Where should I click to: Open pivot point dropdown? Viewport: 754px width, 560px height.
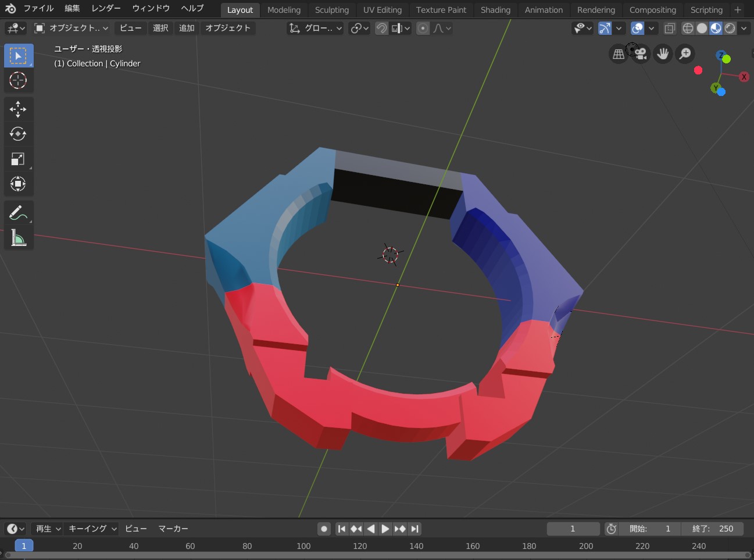point(359,28)
